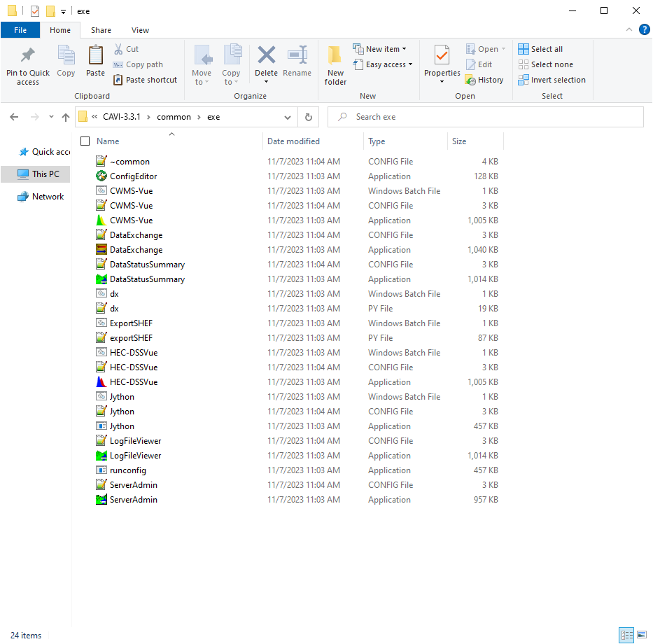Open the Recent locations dropdown arrow
Screen dimensions: 653x644
click(x=51, y=117)
